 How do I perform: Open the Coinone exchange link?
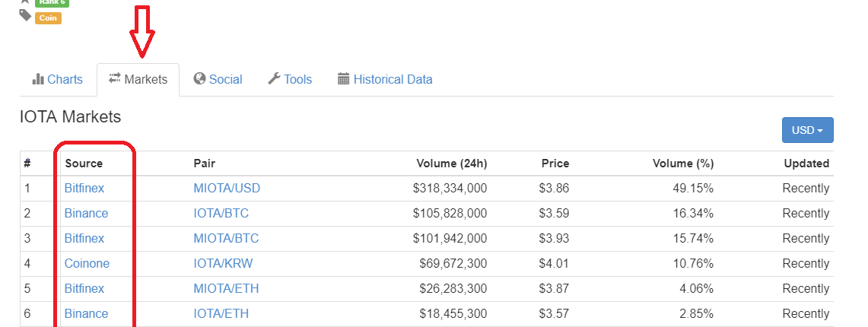(87, 263)
